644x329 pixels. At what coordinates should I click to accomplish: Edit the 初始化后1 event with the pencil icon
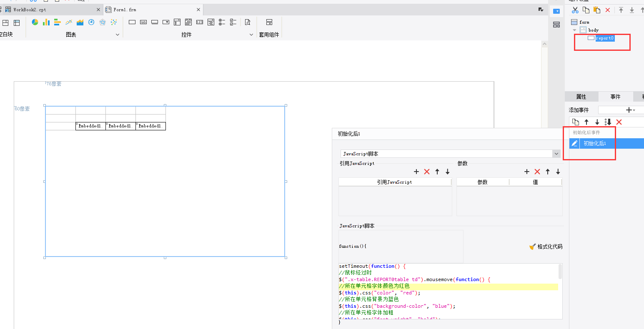tap(574, 143)
